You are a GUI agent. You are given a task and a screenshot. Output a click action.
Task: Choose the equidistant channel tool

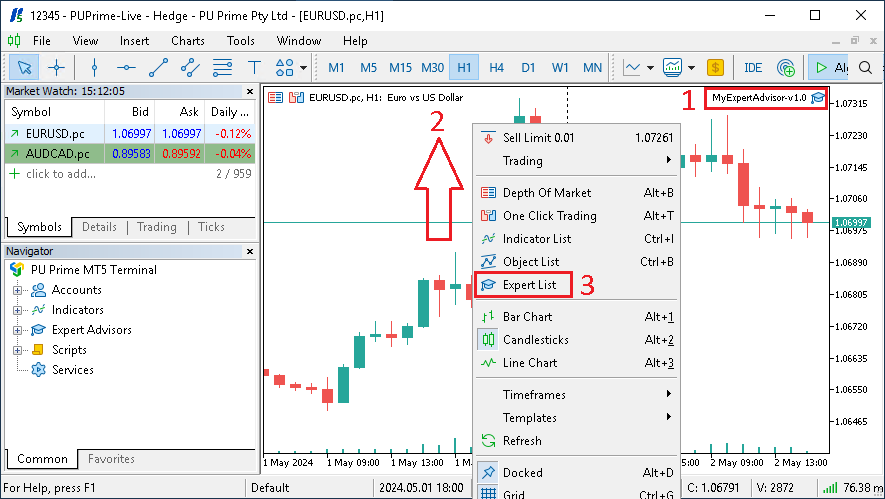tap(190, 68)
